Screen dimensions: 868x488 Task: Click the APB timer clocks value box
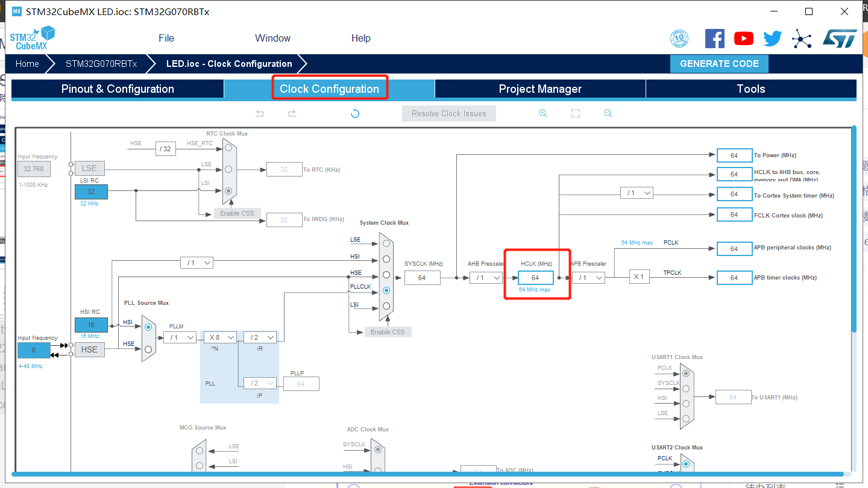pos(734,278)
